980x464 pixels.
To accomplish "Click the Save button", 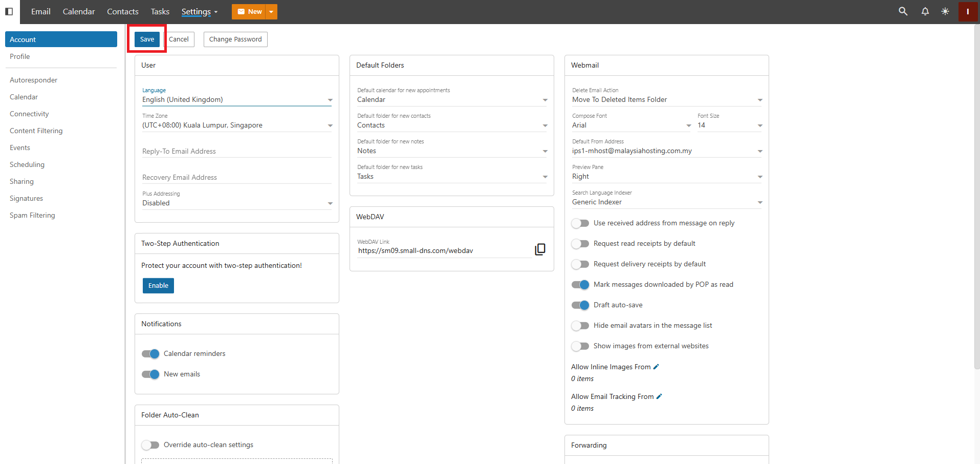I will coord(147,39).
